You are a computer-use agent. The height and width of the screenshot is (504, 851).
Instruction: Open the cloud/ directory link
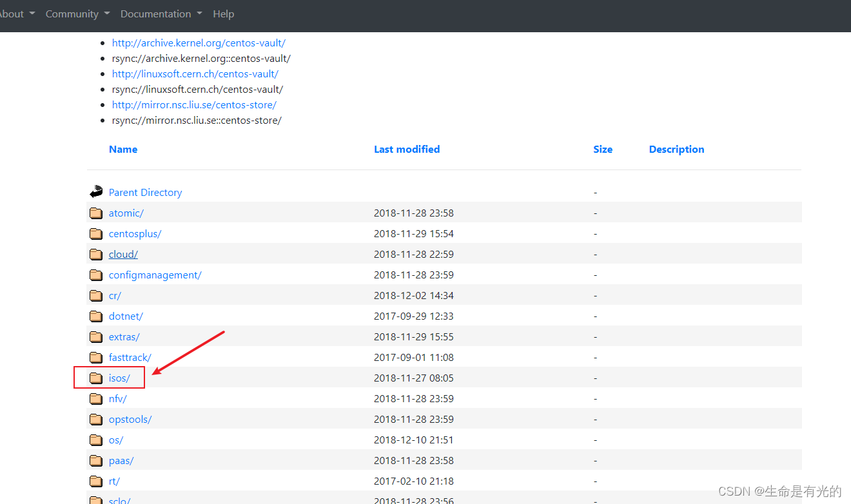123,254
